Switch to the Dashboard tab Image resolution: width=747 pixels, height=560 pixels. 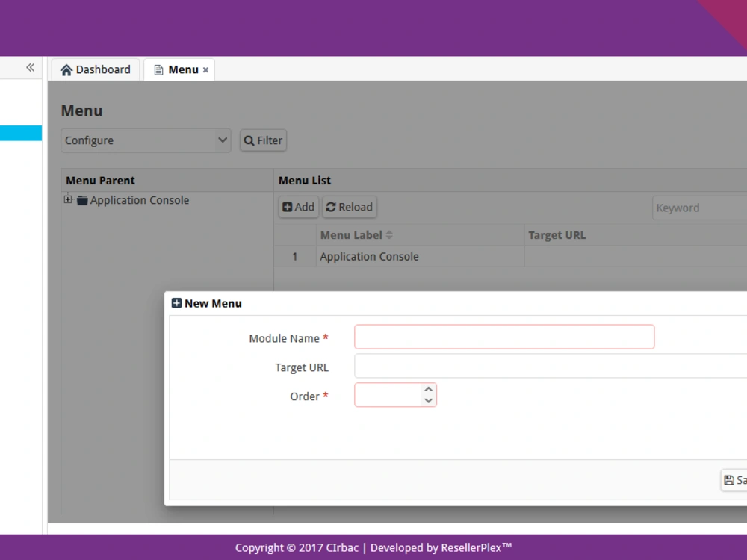(95, 69)
